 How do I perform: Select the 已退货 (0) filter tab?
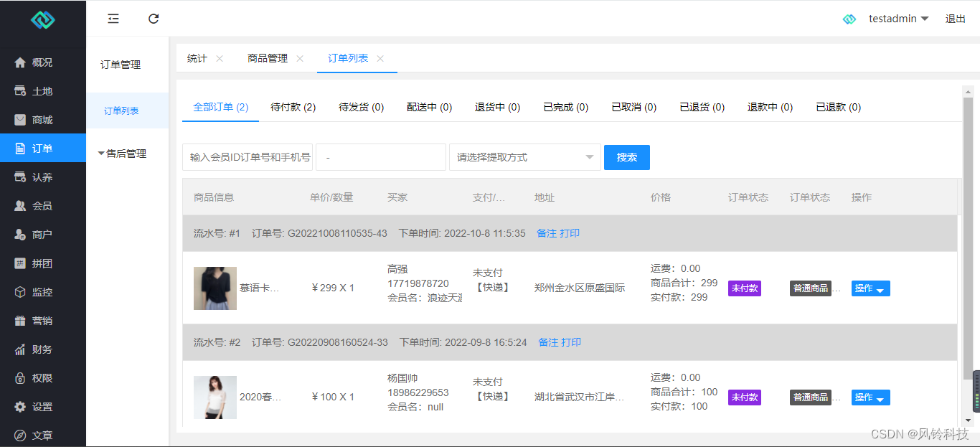click(702, 107)
